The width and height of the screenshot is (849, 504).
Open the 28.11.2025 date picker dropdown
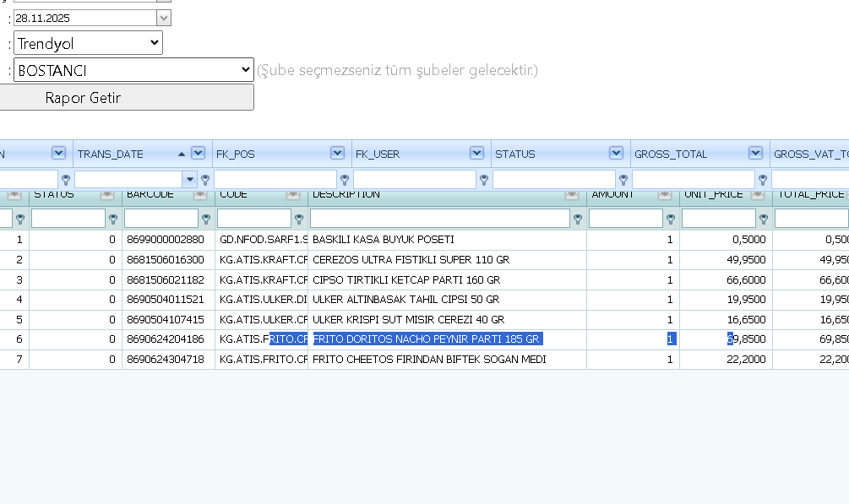[164, 18]
